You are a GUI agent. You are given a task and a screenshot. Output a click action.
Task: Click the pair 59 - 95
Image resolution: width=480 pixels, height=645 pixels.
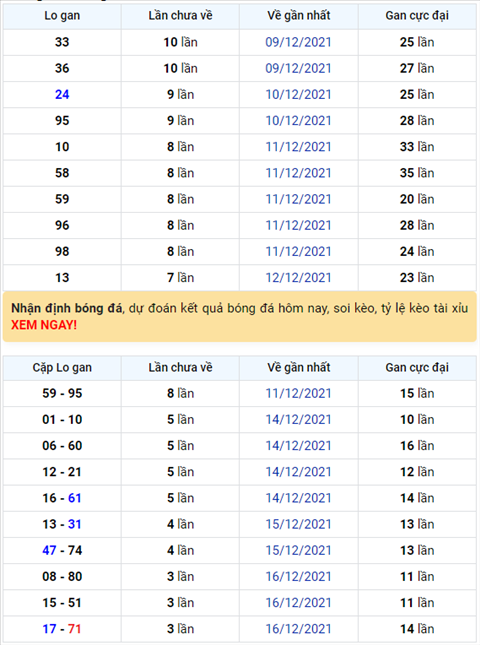[x=62, y=393]
